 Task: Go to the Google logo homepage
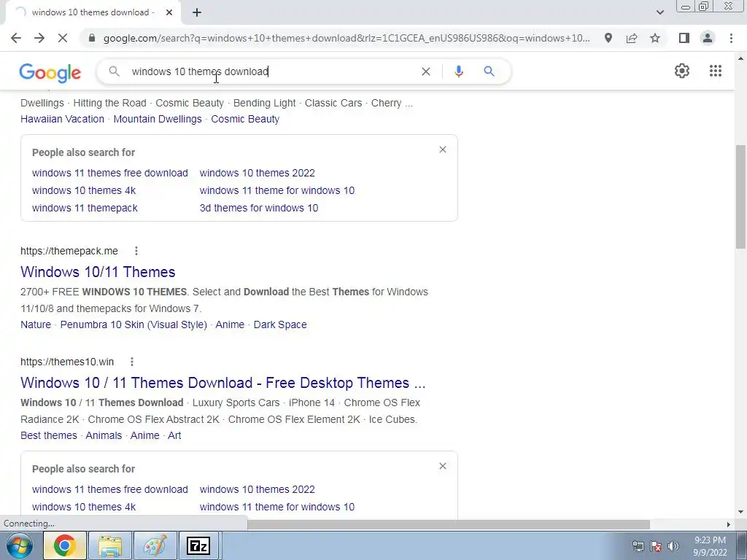(x=50, y=72)
